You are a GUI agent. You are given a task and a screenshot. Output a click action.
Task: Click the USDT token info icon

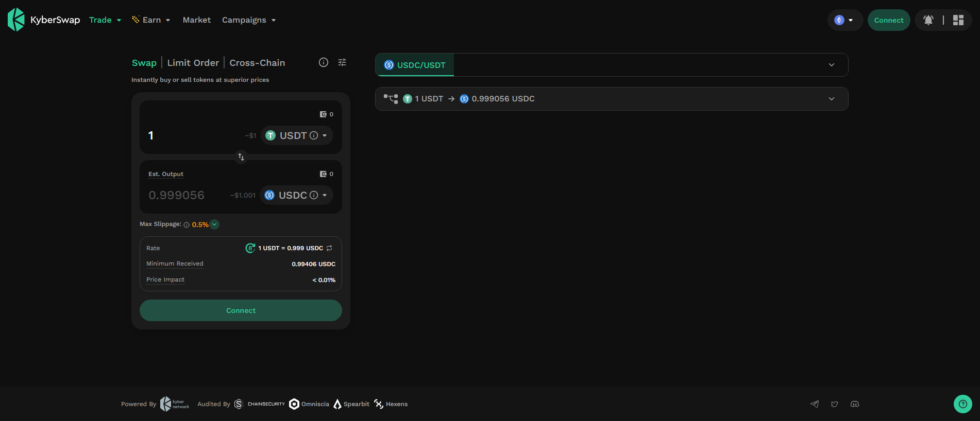click(314, 135)
